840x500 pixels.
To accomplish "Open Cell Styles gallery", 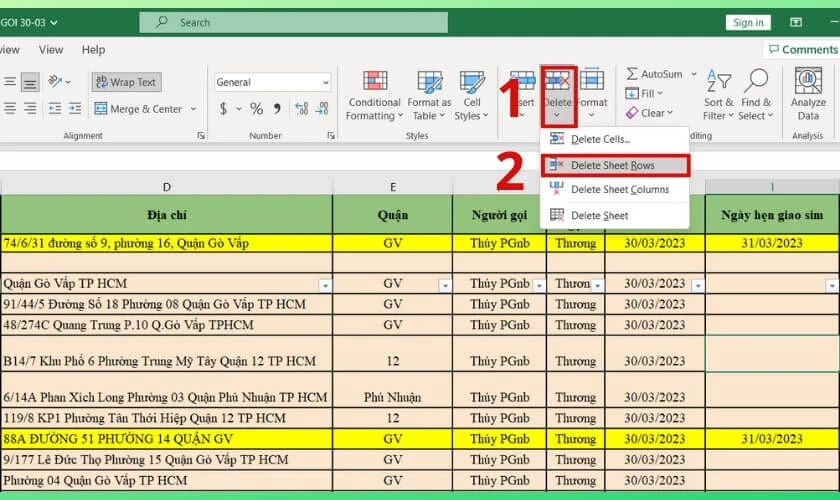I will coord(471,95).
